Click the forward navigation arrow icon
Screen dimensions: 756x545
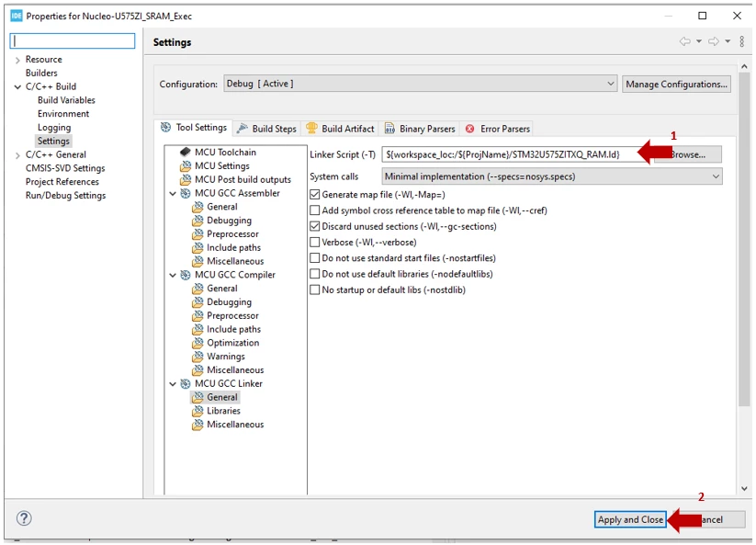[x=714, y=41]
